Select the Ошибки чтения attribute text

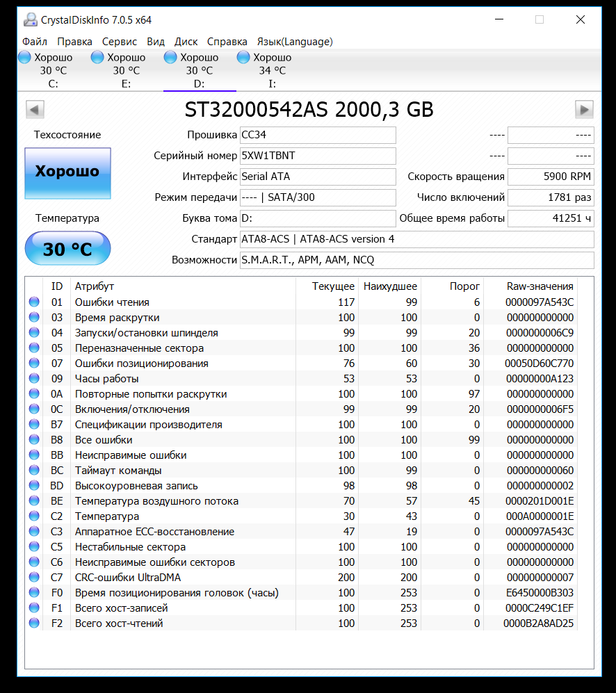click(x=112, y=302)
